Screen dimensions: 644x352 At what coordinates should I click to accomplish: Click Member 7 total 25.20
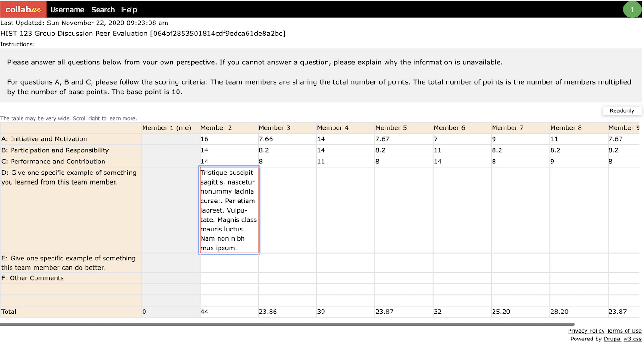521,312
